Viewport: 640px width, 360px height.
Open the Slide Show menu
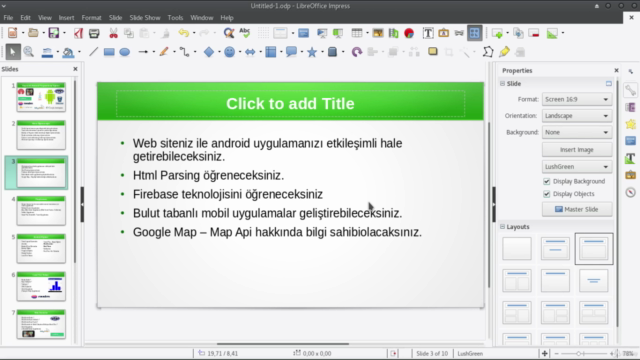[145, 18]
